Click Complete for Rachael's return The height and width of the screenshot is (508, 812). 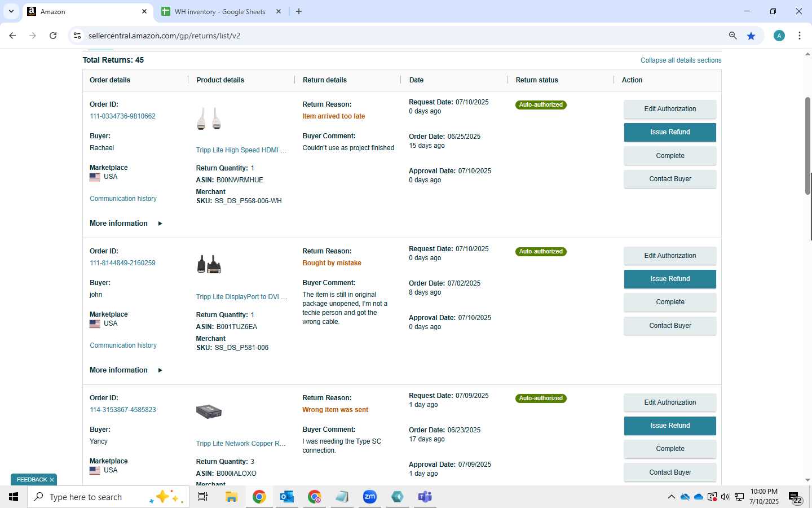pyautogui.click(x=670, y=156)
